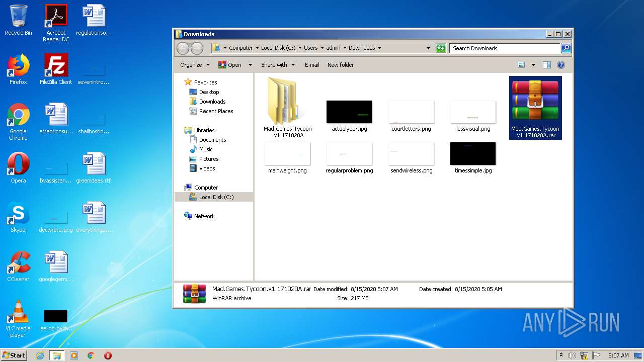Click the taskbar clock showing 5:07 AM
The width and height of the screenshot is (644, 362).
[618, 355]
